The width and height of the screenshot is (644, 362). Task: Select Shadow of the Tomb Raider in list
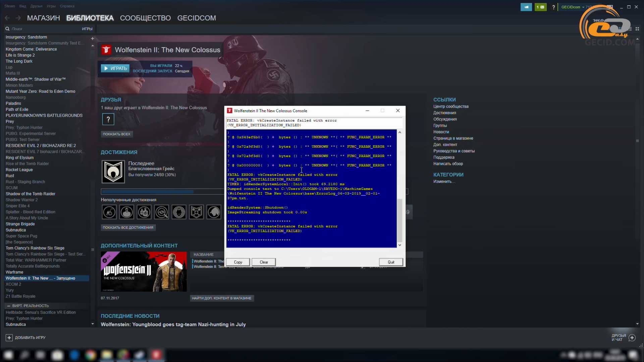[31, 194]
